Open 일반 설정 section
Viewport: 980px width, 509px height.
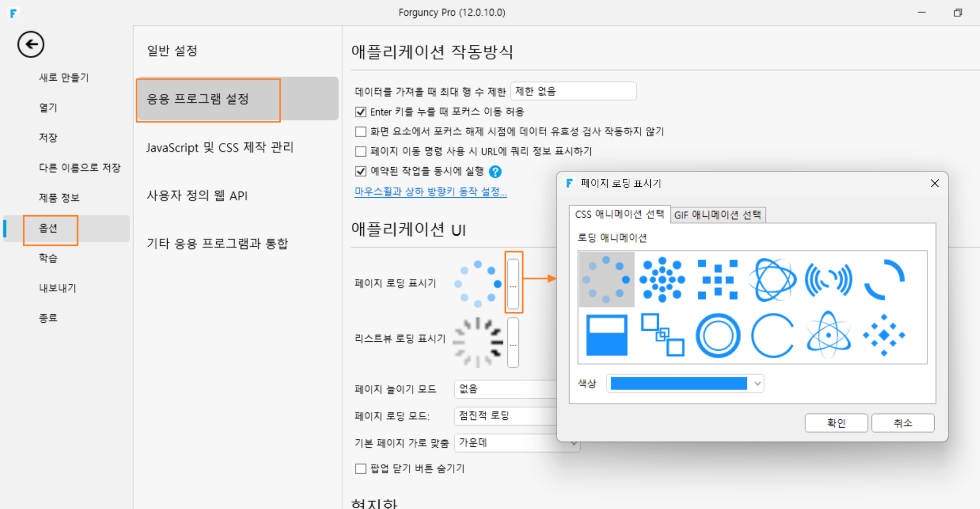coord(172,51)
